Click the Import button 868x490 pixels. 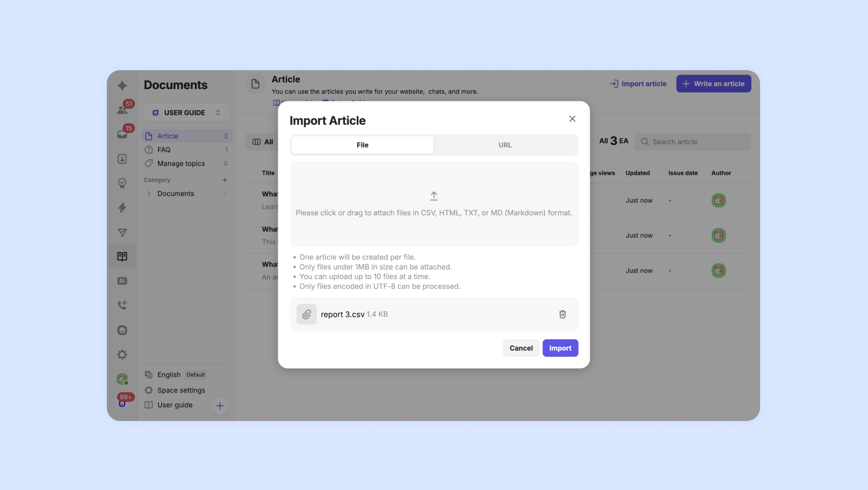[x=560, y=348]
